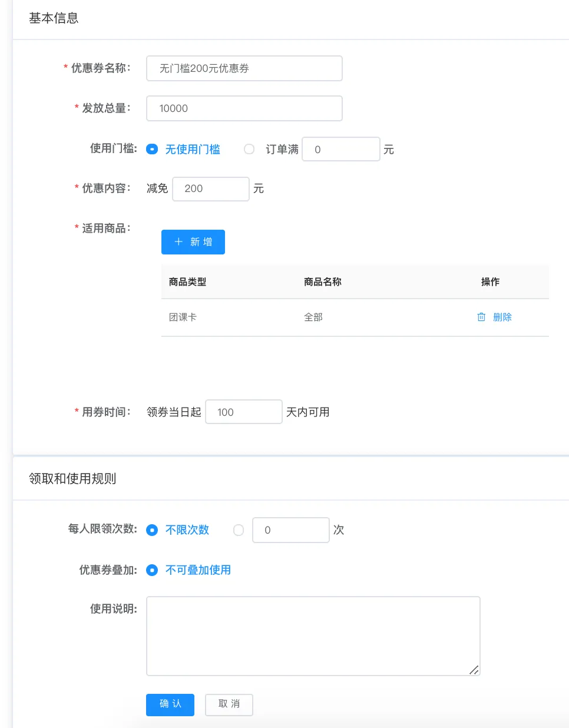Screen dimensions: 569x728
Task: Select 不可叠加使用 radio option
Action: pos(152,570)
